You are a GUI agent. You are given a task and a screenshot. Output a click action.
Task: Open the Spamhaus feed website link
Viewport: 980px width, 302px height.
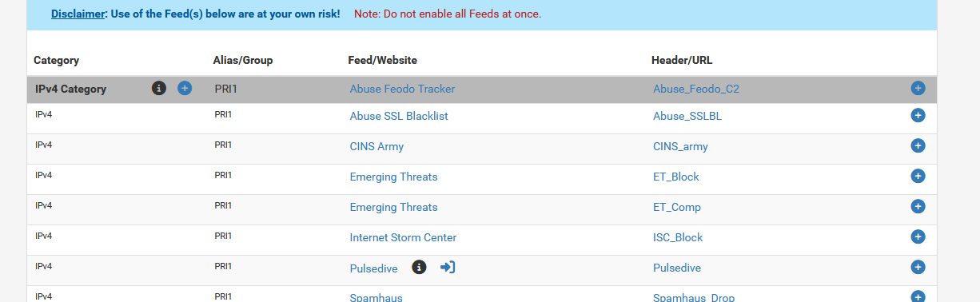pyautogui.click(x=376, y=297)
